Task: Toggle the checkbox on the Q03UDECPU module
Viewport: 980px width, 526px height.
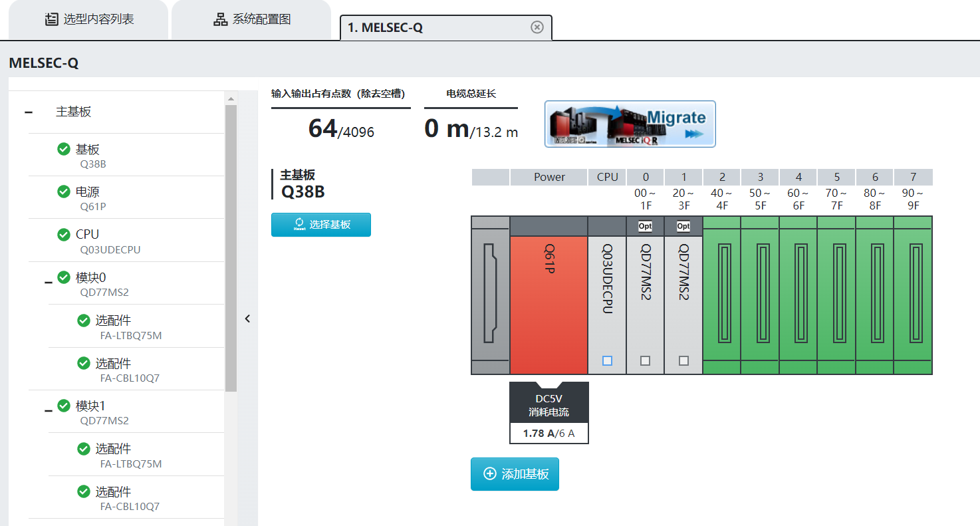Action: 607,361
